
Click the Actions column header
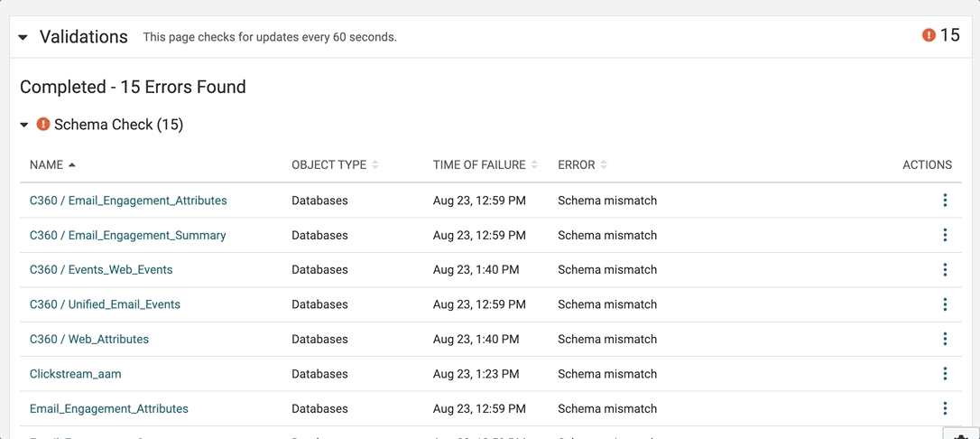[x=927, y=165]
